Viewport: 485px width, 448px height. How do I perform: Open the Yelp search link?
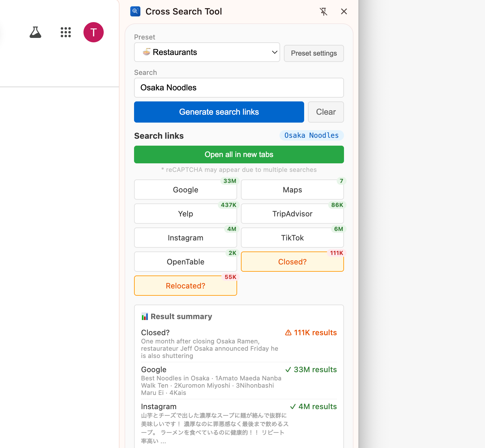coord(186,214)
